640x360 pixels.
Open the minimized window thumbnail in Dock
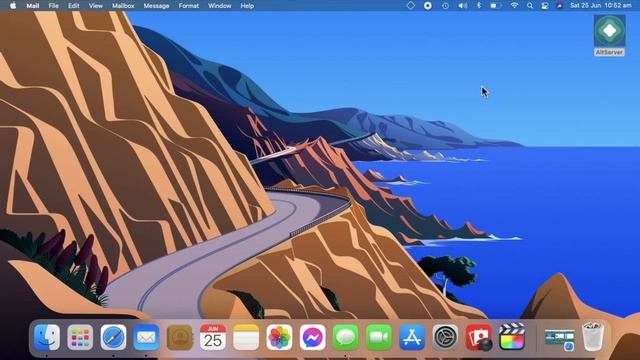pos(560,340)
